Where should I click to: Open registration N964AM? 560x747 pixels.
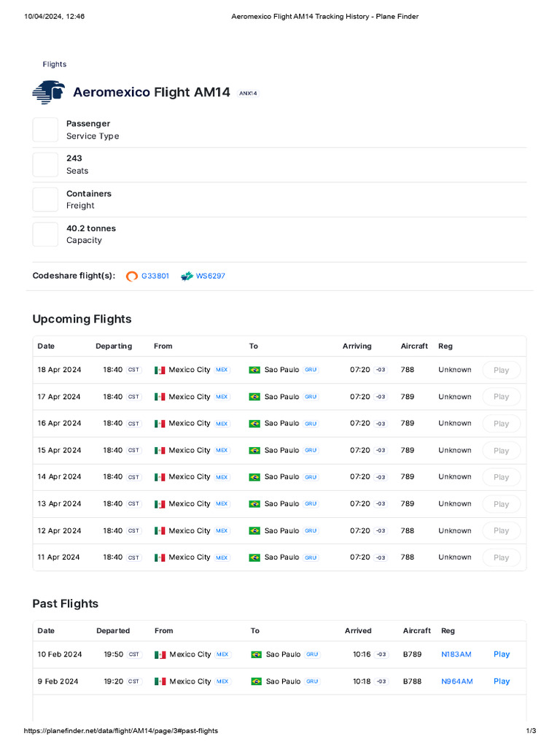(456, 681)
